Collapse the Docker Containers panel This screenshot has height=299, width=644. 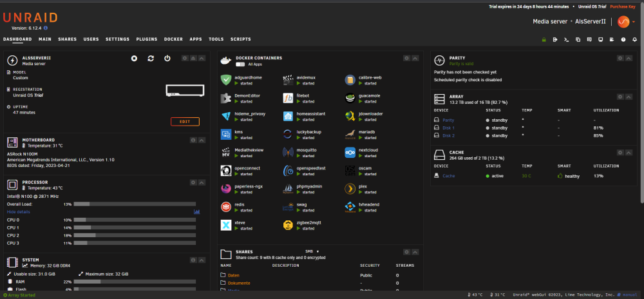(x=415, y=59)
